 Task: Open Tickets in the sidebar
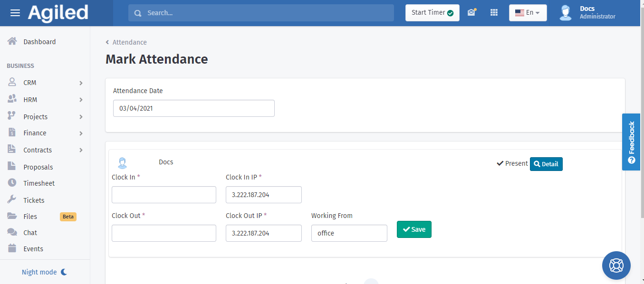tap(34, 200)
